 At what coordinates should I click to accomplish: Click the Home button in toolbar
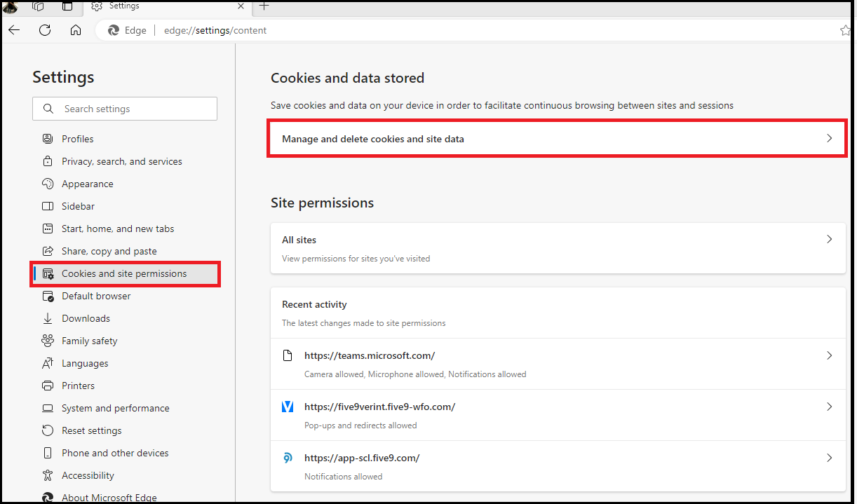click(x=76, y=30)
